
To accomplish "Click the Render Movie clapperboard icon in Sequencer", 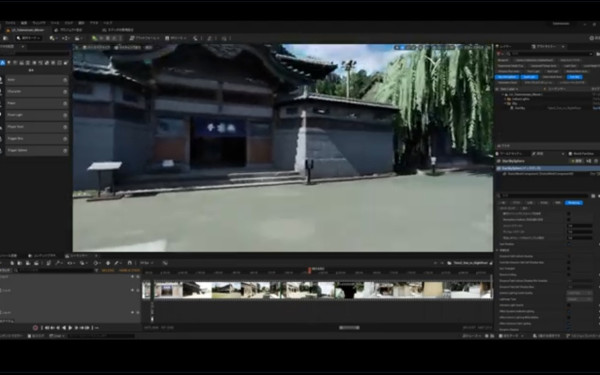I will point(36,263).
